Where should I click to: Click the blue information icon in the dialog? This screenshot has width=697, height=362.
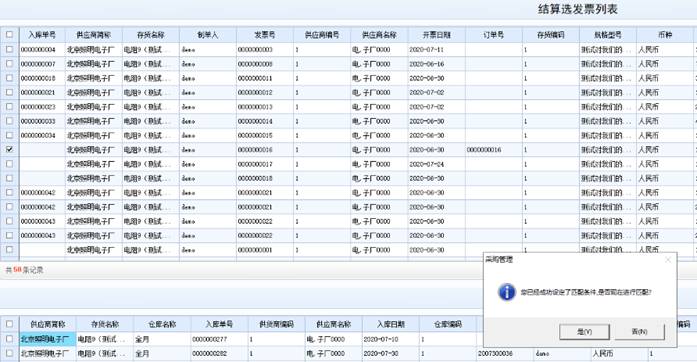point(507,292)
